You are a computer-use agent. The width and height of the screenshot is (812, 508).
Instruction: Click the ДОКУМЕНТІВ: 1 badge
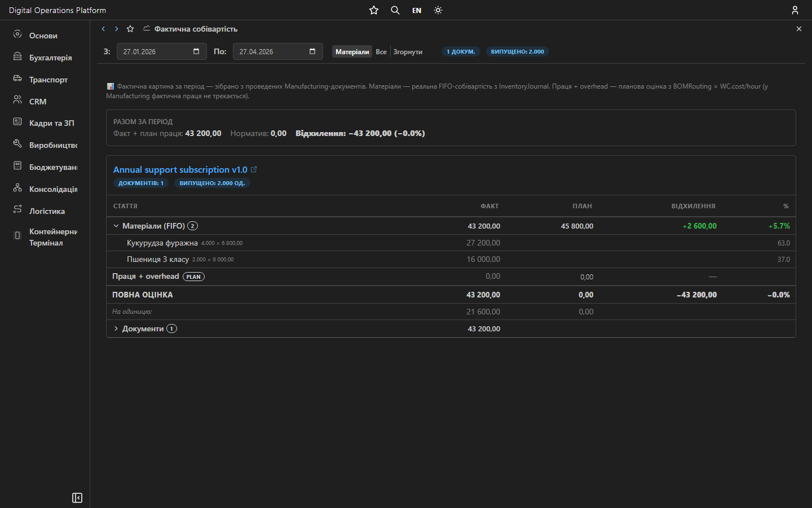coord(141,183)
